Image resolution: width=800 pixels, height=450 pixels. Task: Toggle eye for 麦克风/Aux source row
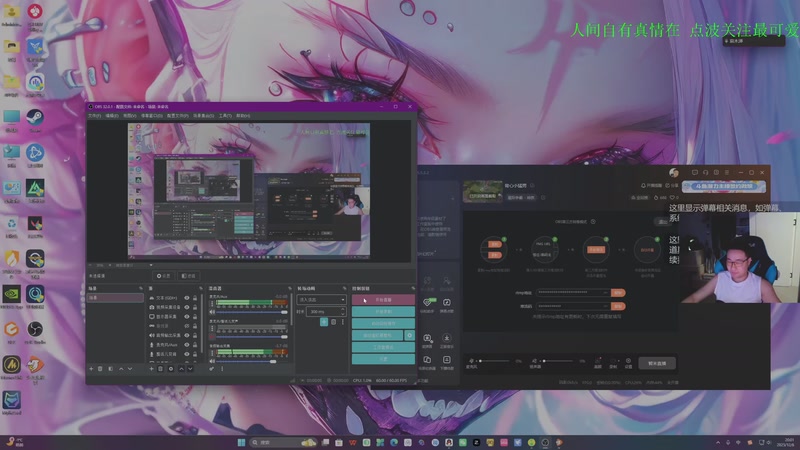(187, 344)
